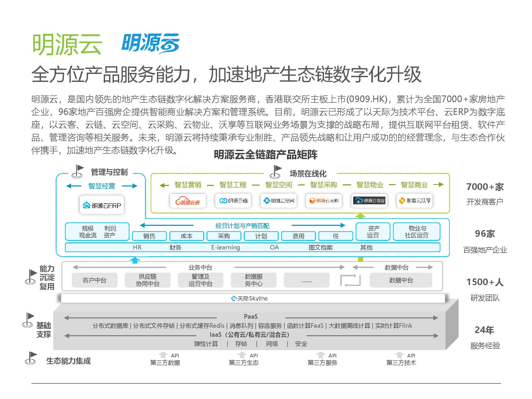Select the 客户中台 block
The image size is (532, 399).
tap(94, 280)
